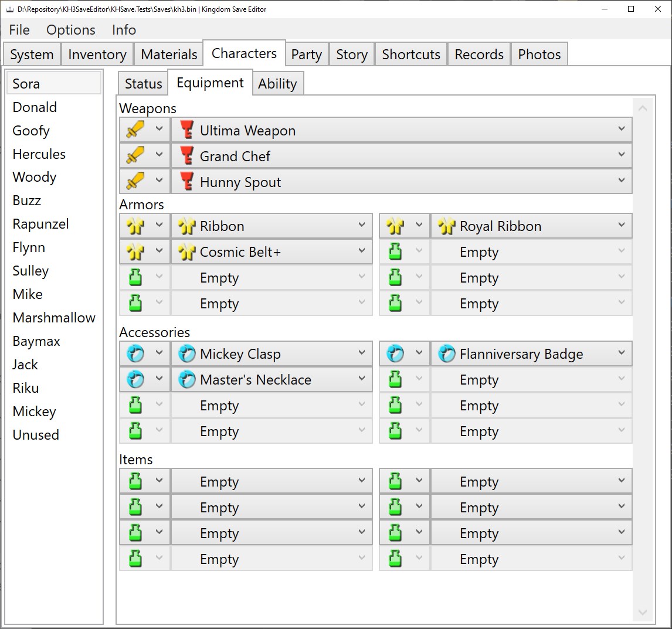
Task: Switch to the Party tab
Action: pyautogui.click(x=307, y=54)
